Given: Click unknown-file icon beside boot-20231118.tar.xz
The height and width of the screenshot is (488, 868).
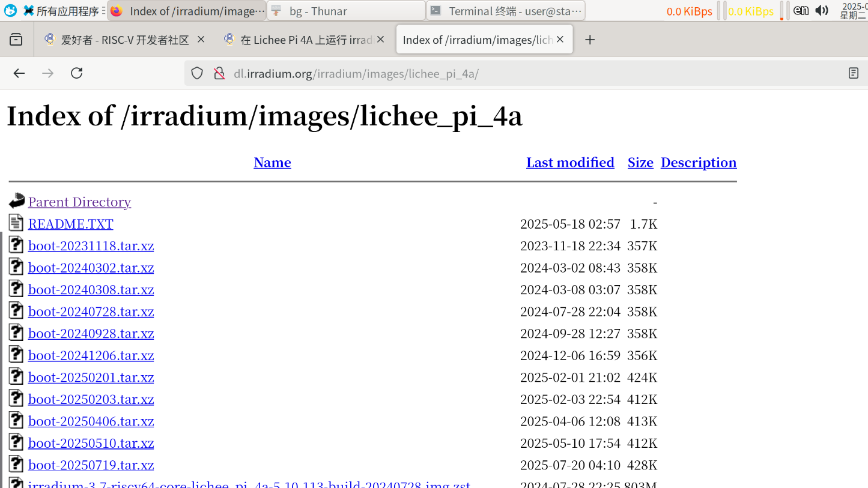Looking at the screenshot, I should point(16,245).
